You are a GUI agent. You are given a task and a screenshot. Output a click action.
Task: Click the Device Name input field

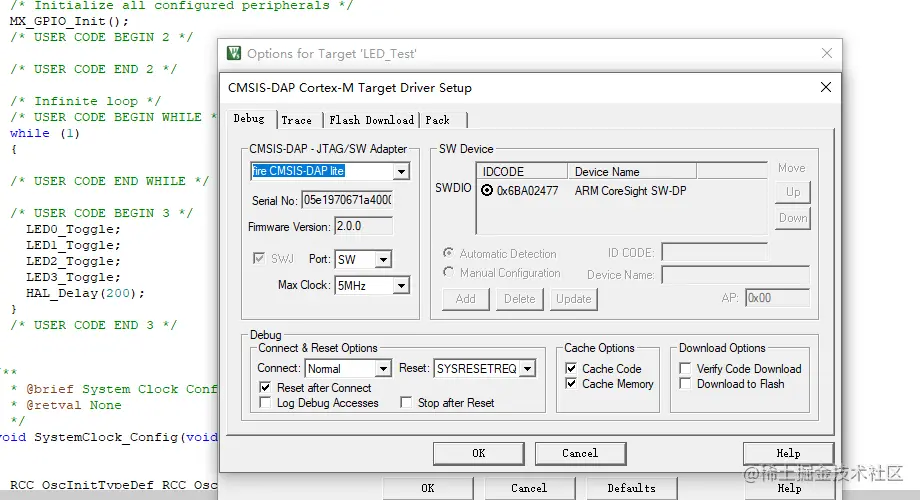click(735, 275)
